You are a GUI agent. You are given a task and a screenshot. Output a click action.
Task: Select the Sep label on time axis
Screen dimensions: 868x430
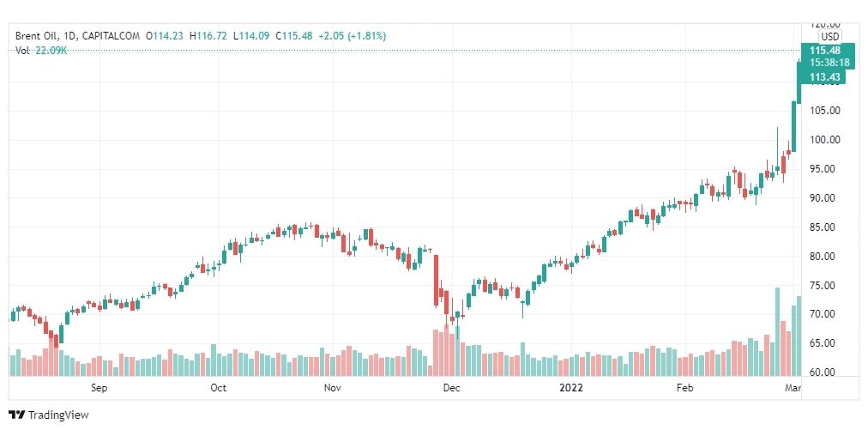point(99,388)
